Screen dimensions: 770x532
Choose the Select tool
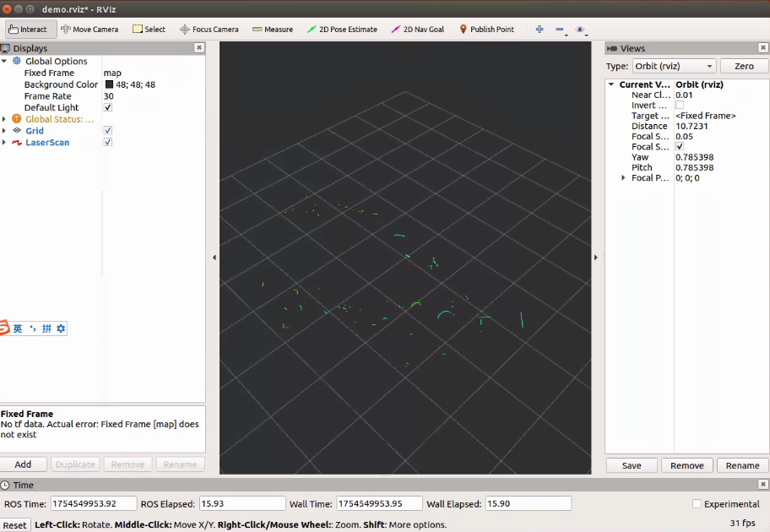point(149,30)
